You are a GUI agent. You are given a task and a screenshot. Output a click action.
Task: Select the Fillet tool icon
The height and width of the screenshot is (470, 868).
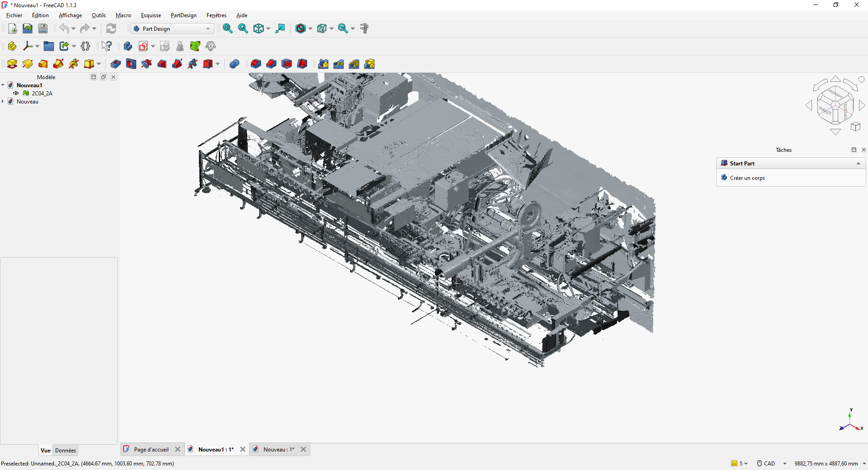tap(256, 64)
